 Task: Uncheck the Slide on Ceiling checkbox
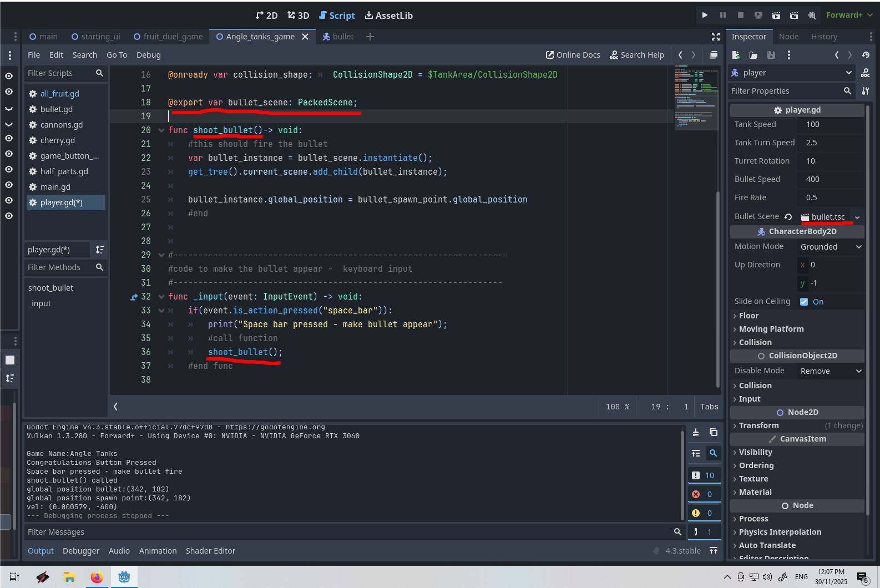coord(804,302)
